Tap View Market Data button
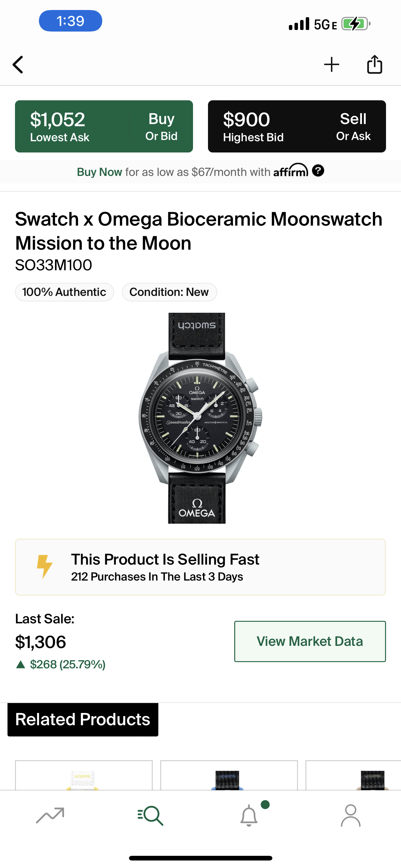This screenshot has height=868, width=401. point(310,641)
